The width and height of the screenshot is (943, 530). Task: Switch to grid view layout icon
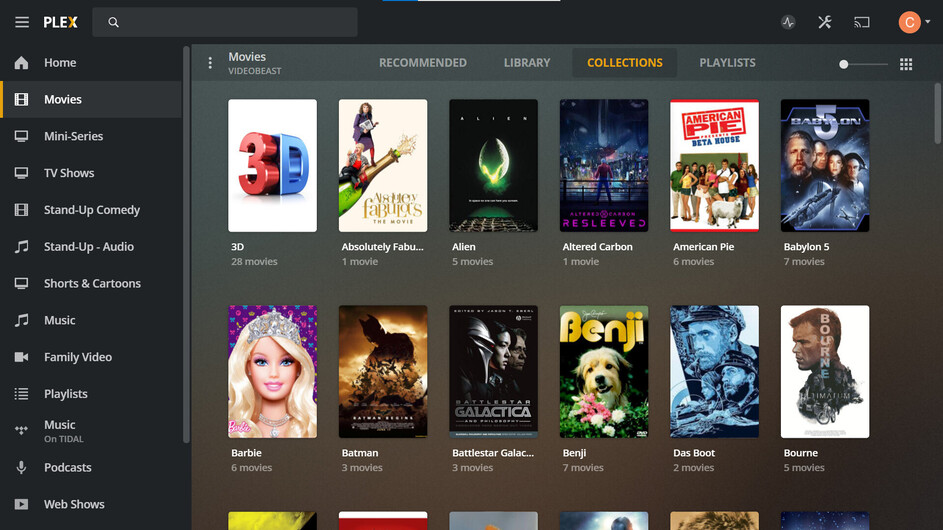(x=906, y=64)
